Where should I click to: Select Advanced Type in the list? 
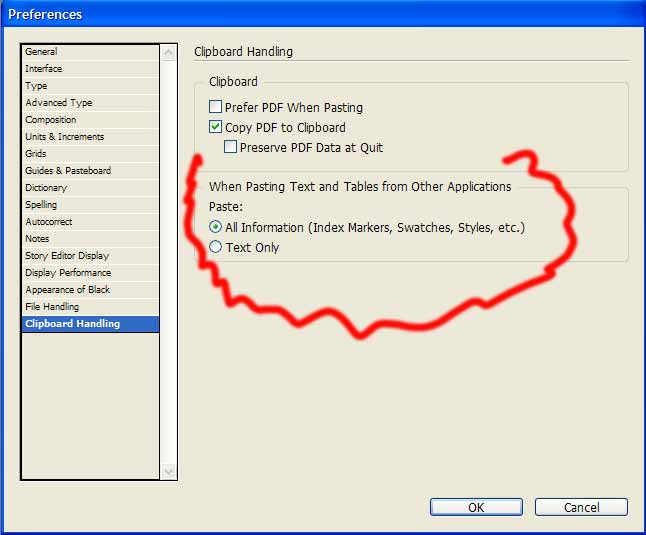[90, 103]
